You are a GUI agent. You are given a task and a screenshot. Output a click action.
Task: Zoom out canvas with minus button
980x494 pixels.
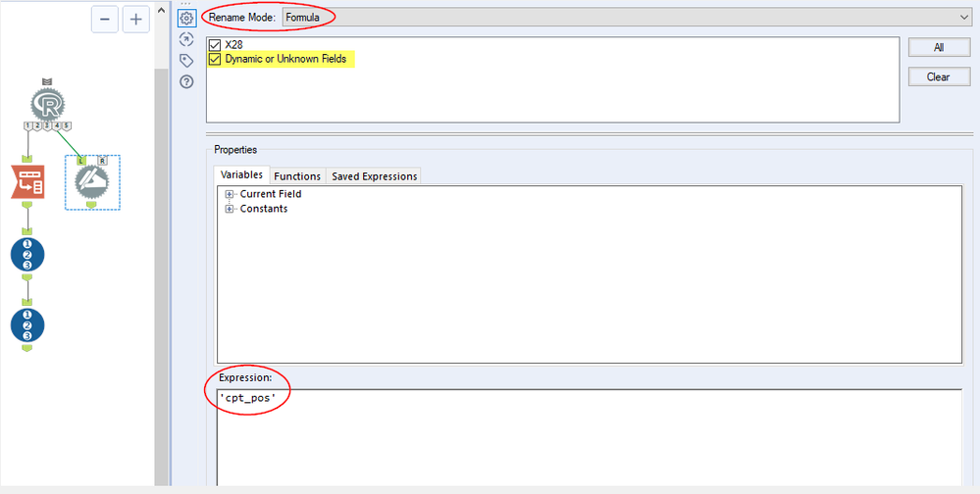point(105,20)
